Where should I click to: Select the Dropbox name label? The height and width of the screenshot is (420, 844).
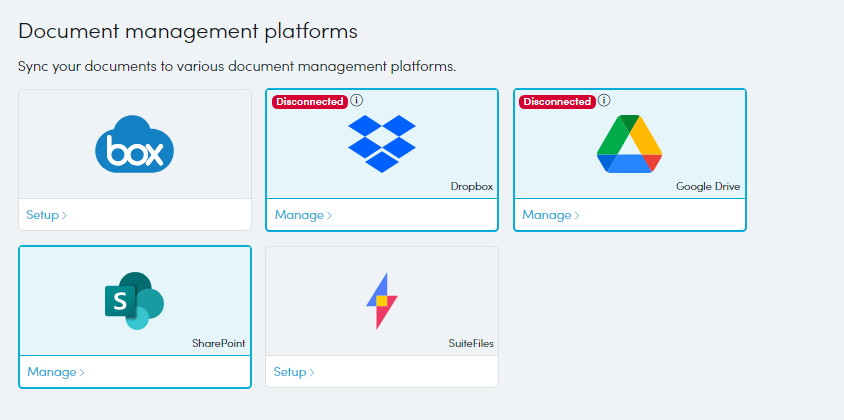(472, 186)
